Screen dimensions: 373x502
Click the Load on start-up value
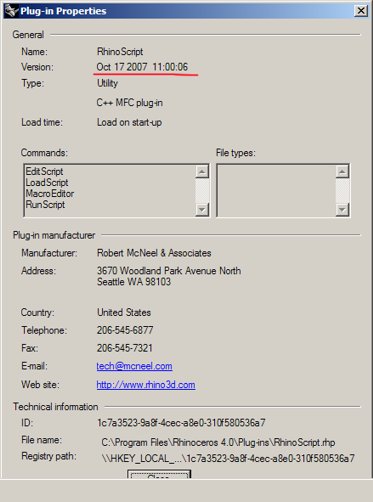click(129, 122)
